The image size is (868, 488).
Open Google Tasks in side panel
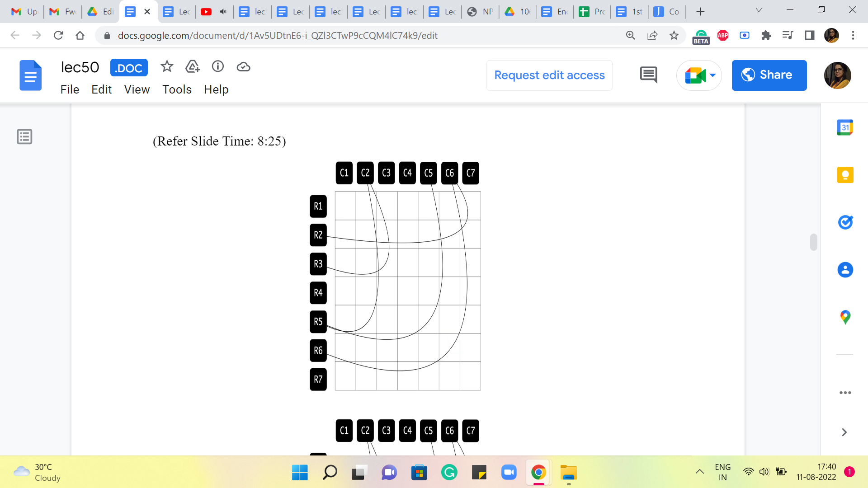click(845, 222)
